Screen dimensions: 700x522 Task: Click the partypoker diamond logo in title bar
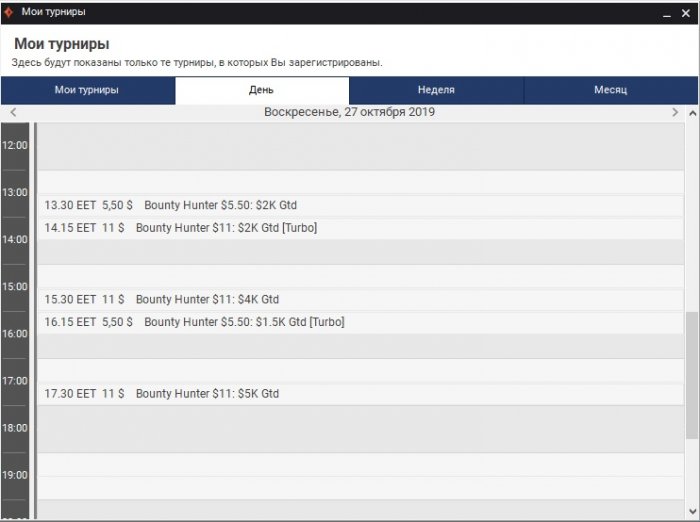8,12
